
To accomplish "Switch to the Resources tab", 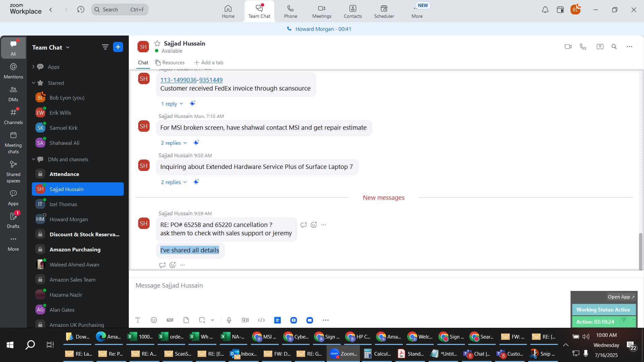I will tap(170, 63).
